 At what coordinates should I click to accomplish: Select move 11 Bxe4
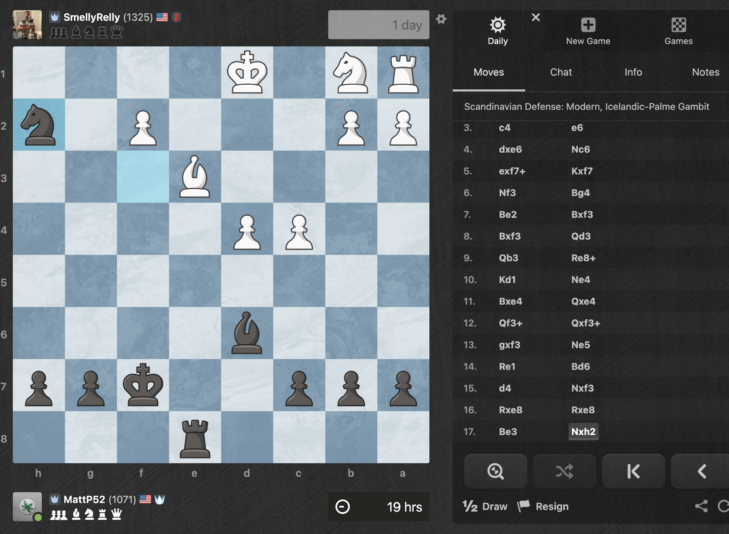coord(510,301)
